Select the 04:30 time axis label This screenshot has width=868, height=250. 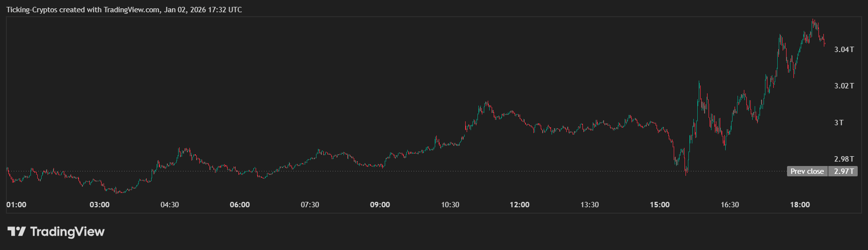[170, 205]
